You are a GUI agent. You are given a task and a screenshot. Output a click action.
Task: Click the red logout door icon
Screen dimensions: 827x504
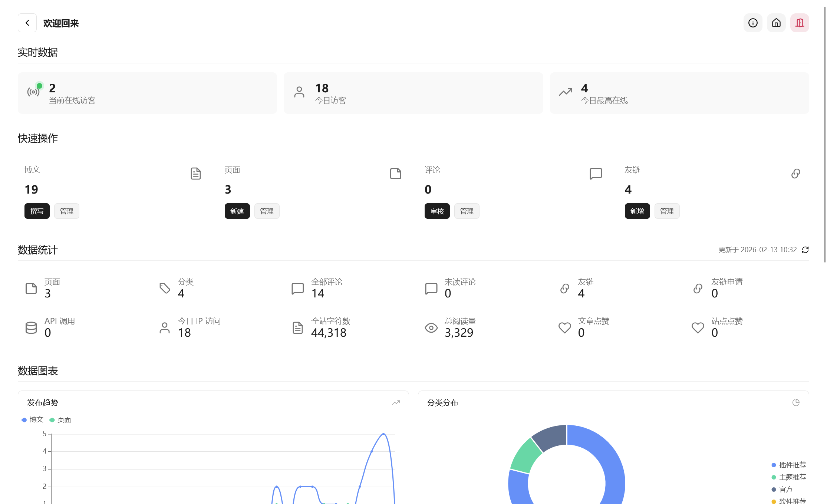click(x=800, y=23)
